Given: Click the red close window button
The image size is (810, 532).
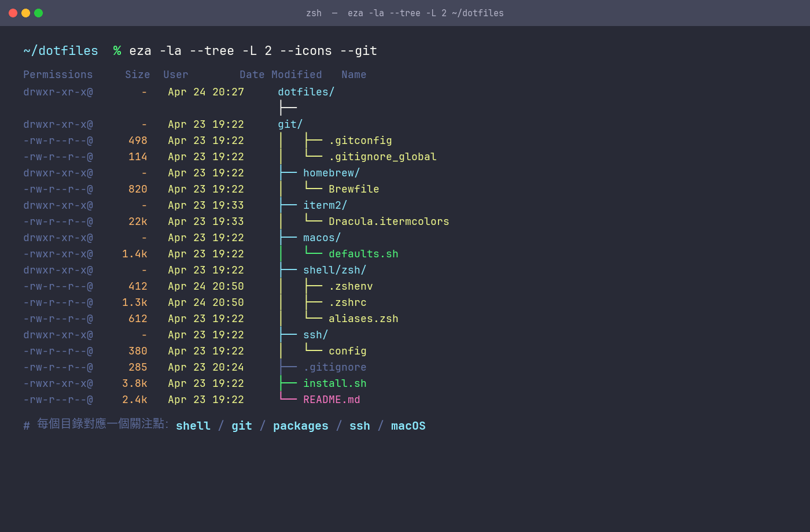Looking at the screenshot, I should point(13,13).
